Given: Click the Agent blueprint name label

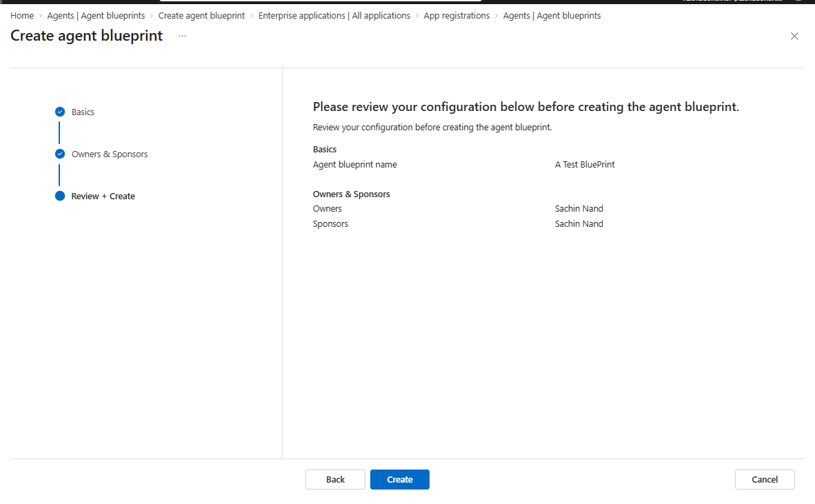Looking at the screenshot, I should (355, 165).
